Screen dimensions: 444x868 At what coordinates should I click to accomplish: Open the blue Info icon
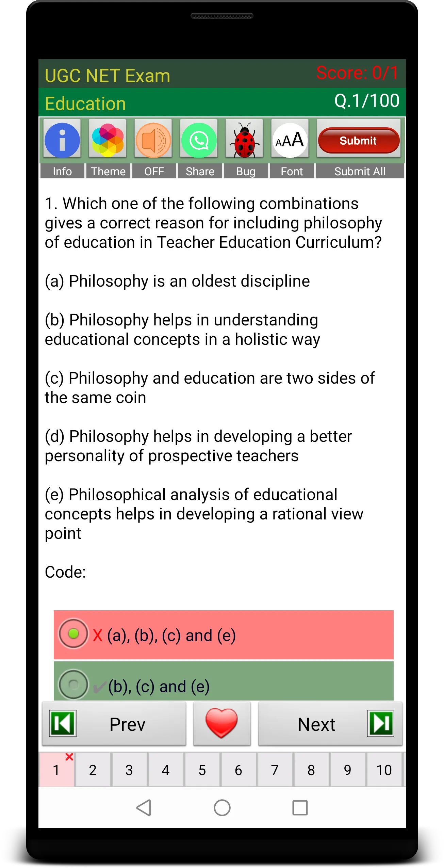[62, 140]
